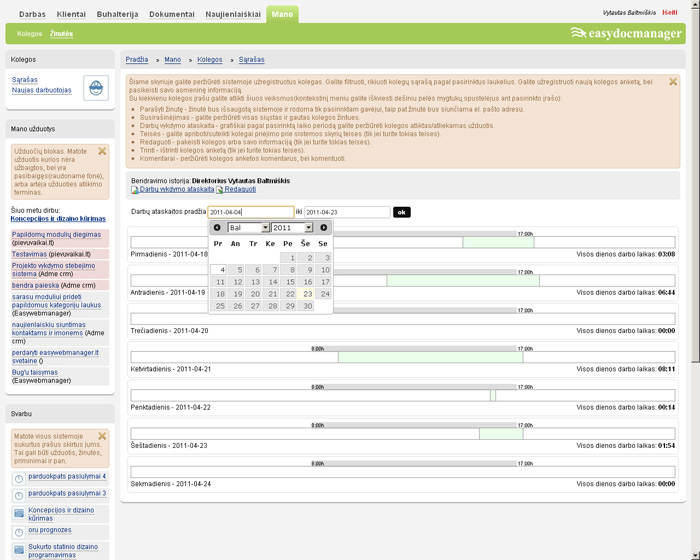700x560 pixels.
Task: Click the worker avatar icon in Kolegos panel
Action: point(96,88)
